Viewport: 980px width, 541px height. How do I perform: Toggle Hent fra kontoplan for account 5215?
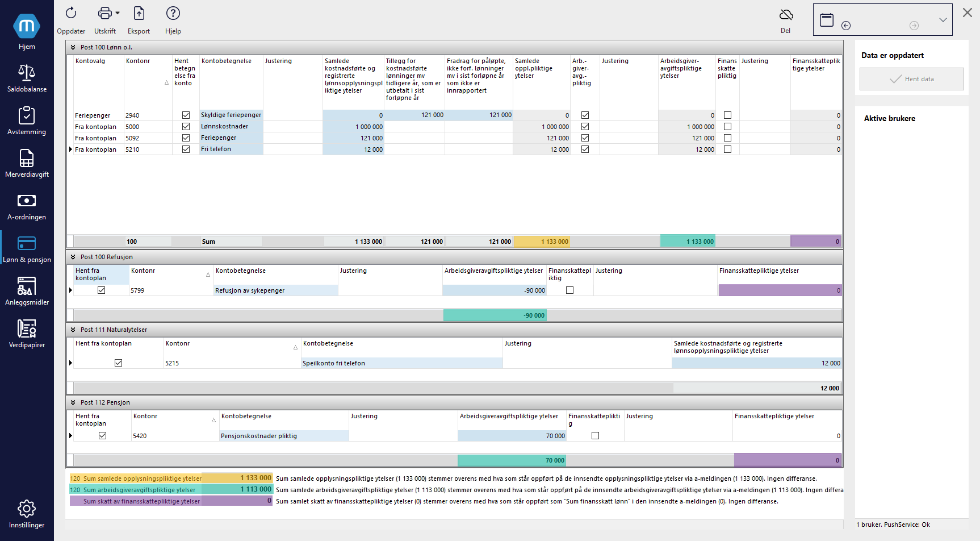pos(118,363)
